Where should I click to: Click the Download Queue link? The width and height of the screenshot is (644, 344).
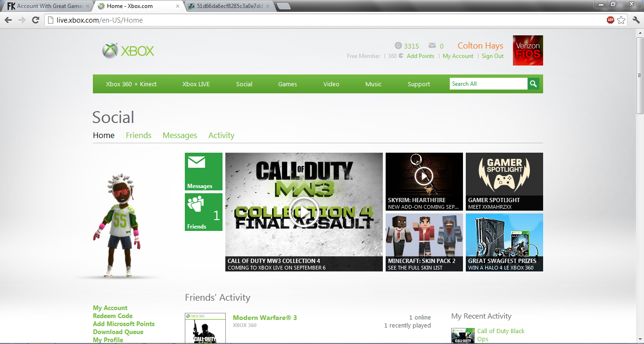tap(118, 332)
